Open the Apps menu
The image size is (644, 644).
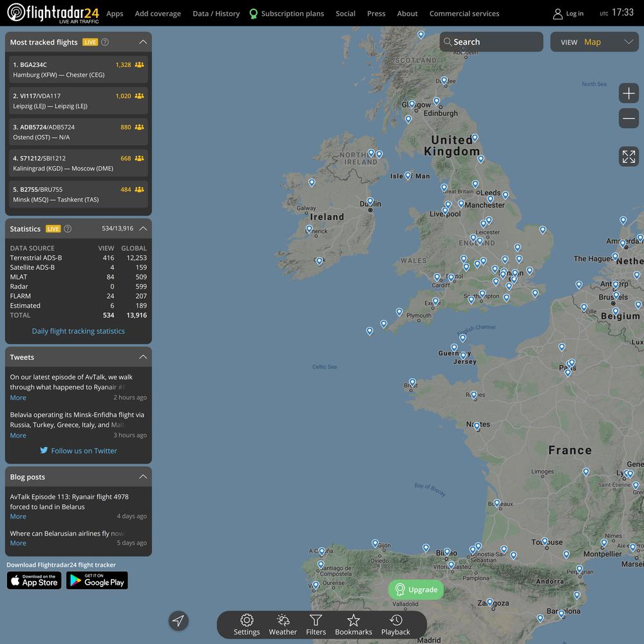[x=115, y=14]
